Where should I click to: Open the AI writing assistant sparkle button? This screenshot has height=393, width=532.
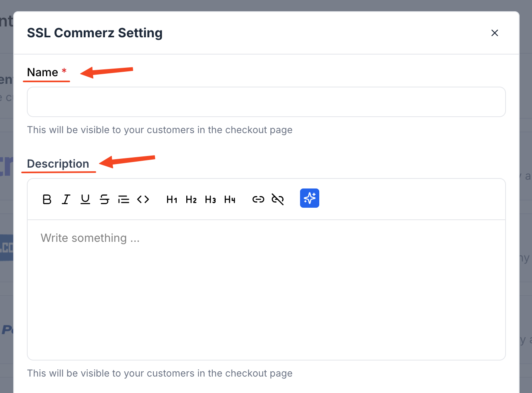click(x=309, y=198)
